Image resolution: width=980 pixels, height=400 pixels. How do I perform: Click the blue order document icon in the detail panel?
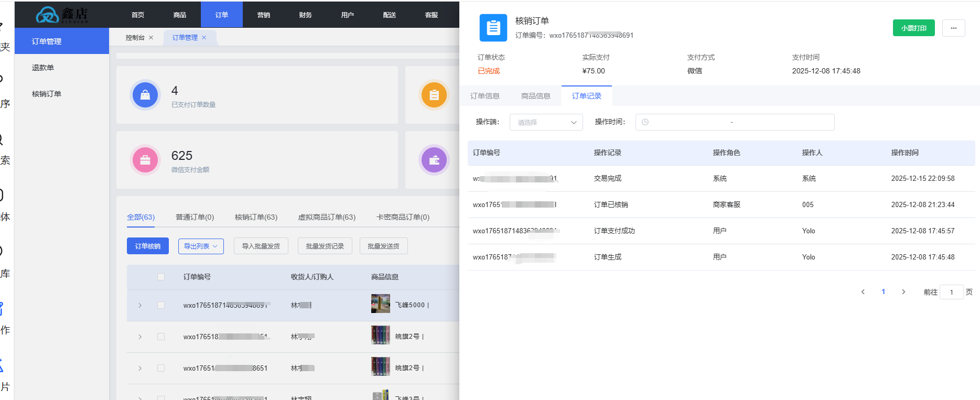(493, 28)
